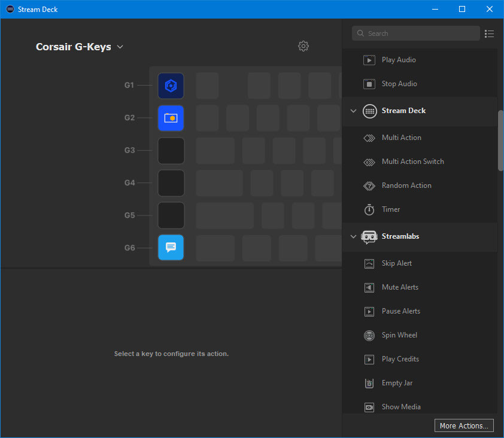This screenshot has height=438, width=504.
Task: Select the G6 key with chat bubble icon
Action: (171, 248)
